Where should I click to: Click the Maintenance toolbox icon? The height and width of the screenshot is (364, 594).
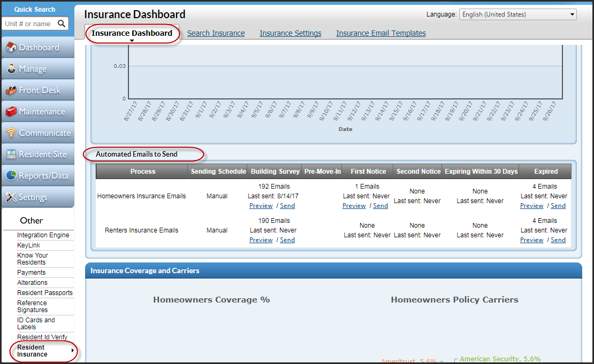(11, 111)
